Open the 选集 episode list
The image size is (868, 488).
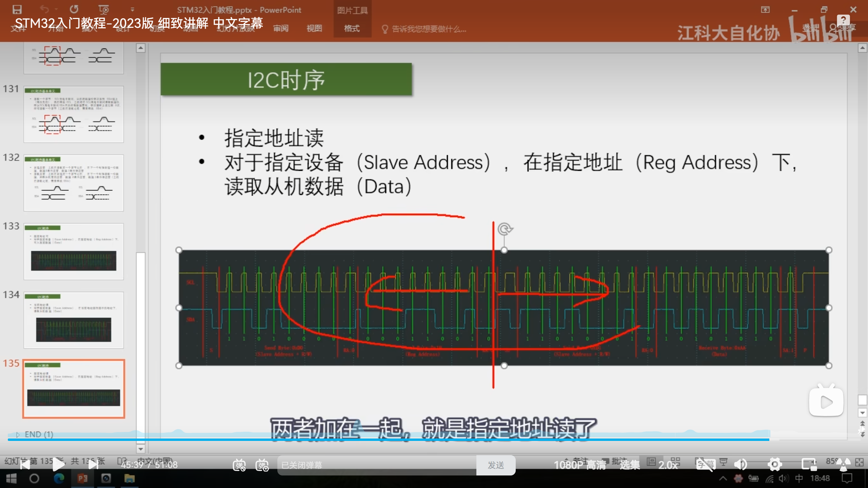(x=630, y=465)
